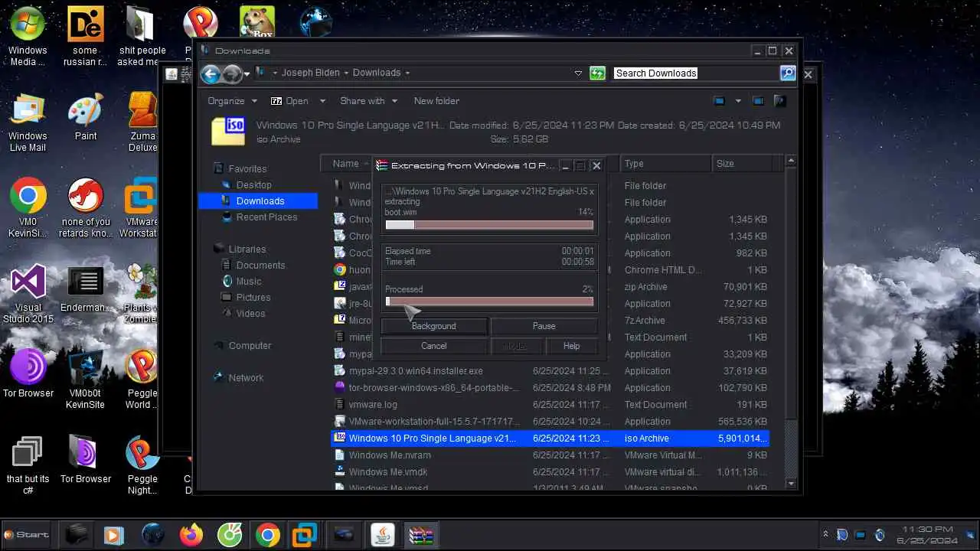Open Windows Media desktop icon
Viewport: 980px width, 551px height.
[28, 37]
